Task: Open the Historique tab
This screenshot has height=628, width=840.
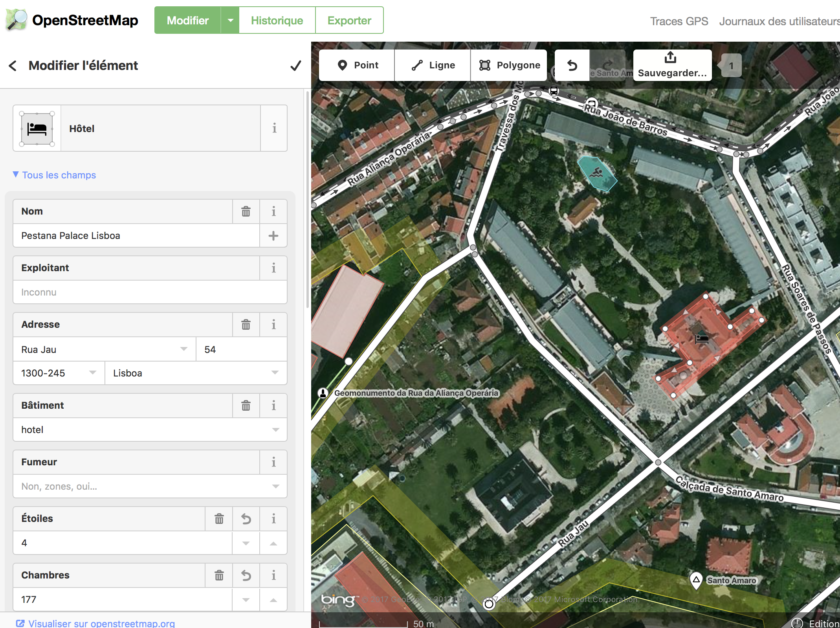Action: point(277,20)
